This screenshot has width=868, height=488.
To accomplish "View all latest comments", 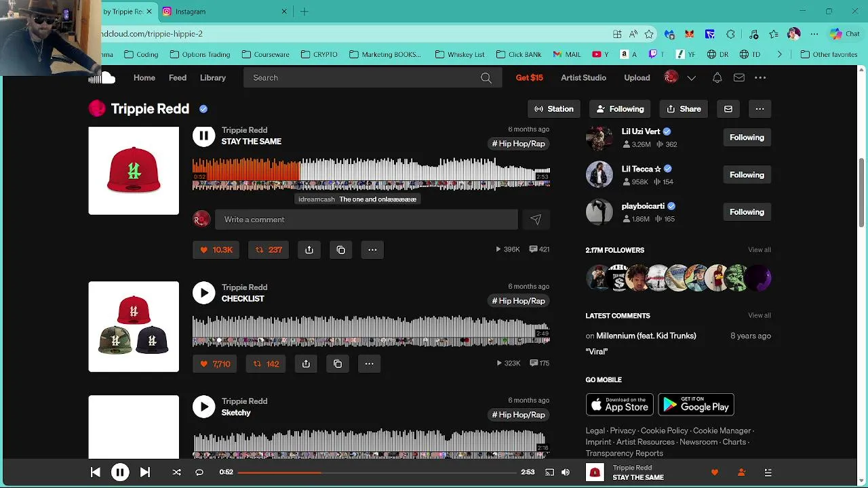I will point(759,316).
